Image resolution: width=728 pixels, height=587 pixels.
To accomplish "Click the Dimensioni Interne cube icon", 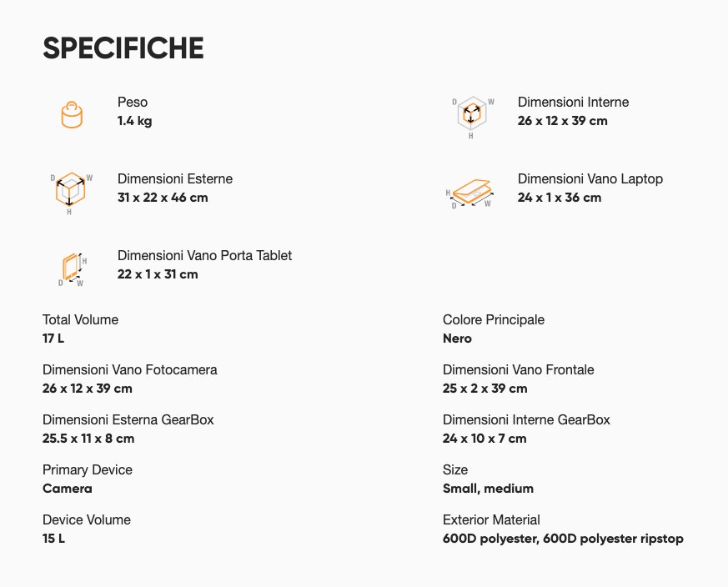I will (x=471, y=114).
